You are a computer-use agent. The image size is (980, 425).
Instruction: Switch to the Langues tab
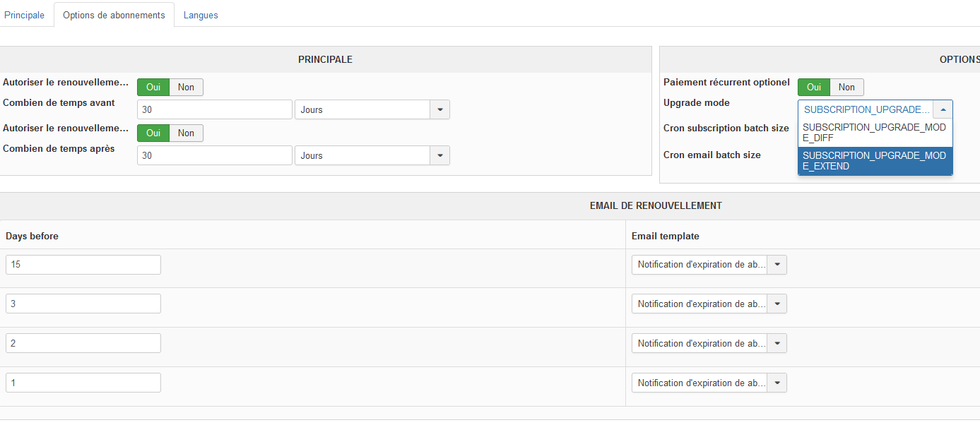pos(201,15)
